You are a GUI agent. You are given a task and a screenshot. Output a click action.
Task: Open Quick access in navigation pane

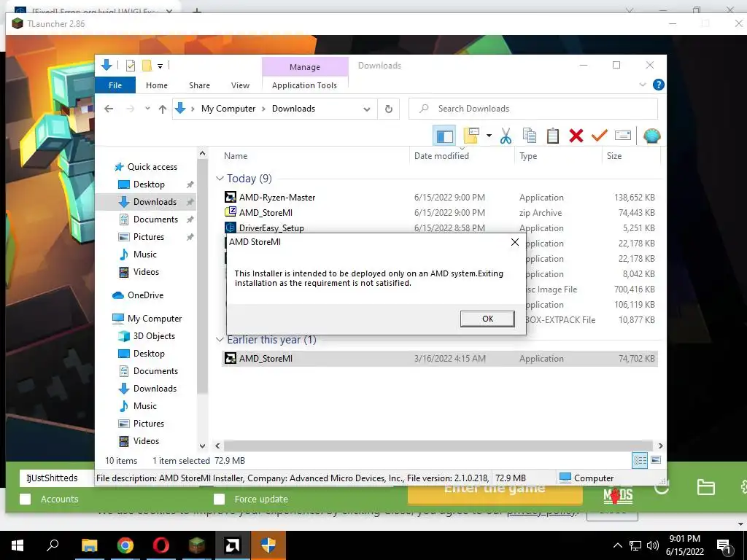coord(152,167)
